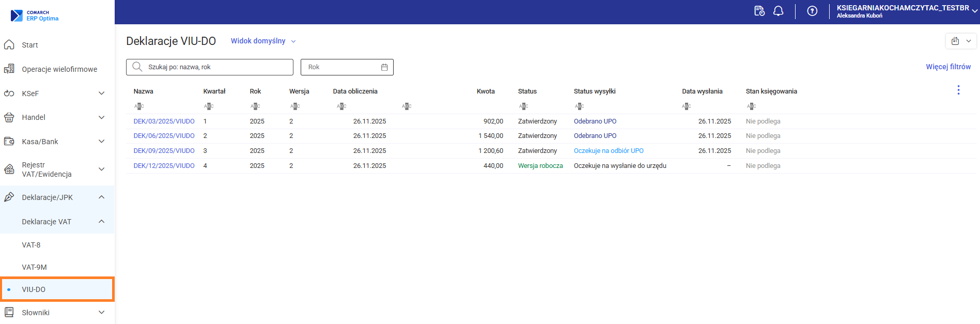Expand the KSeF menu section
980x324 pixels.
[x=101, y=94]
